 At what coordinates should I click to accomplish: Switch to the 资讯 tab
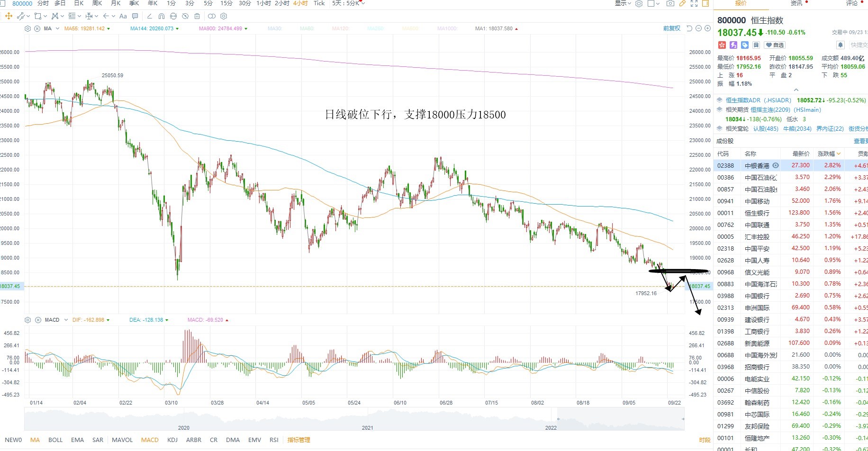coord(796,3)
